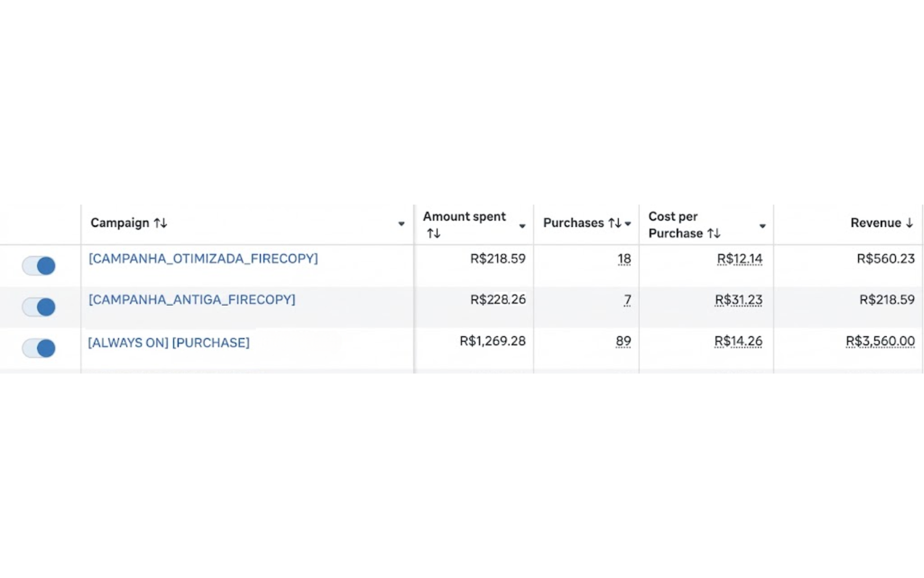Toggle off the CAMPANHA_OTIMIZADA_FIRECOPY campaign switch

point(39,266)
